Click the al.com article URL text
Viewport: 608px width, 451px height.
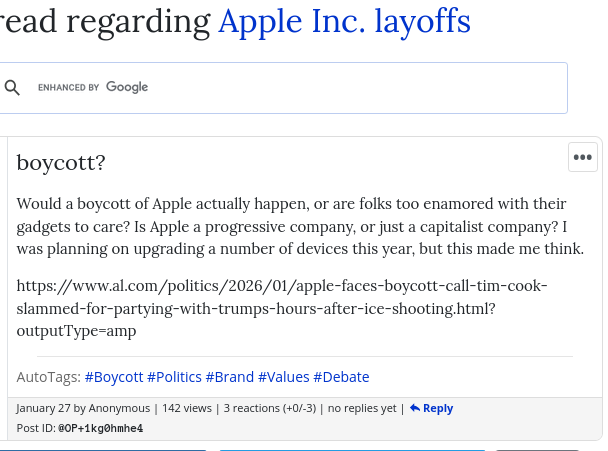pos(282,308)
